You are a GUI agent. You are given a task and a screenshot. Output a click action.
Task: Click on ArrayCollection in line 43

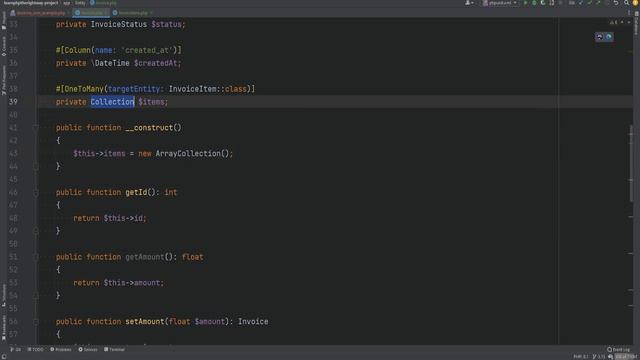(x=188, y=154)
